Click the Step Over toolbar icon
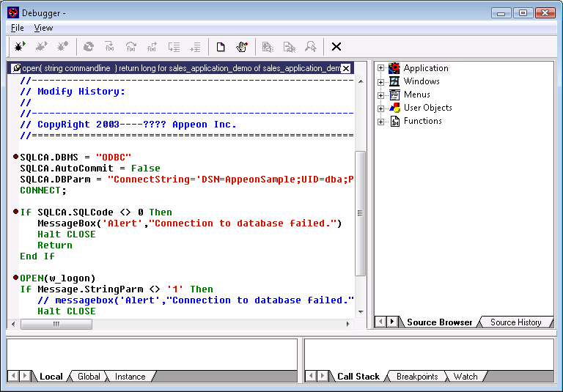 coord(131,47)
